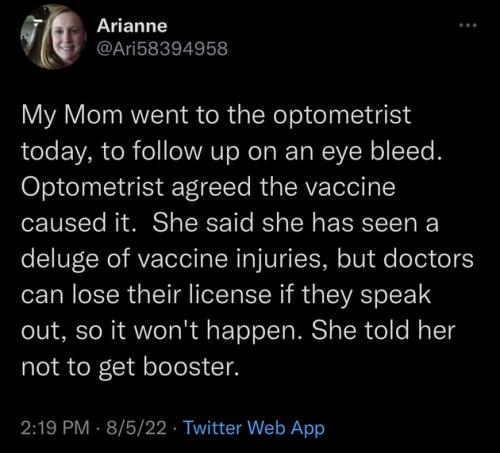Click the 8/5/22 date
The width and height of the screenshot is (500, 453).
[136, 428]
